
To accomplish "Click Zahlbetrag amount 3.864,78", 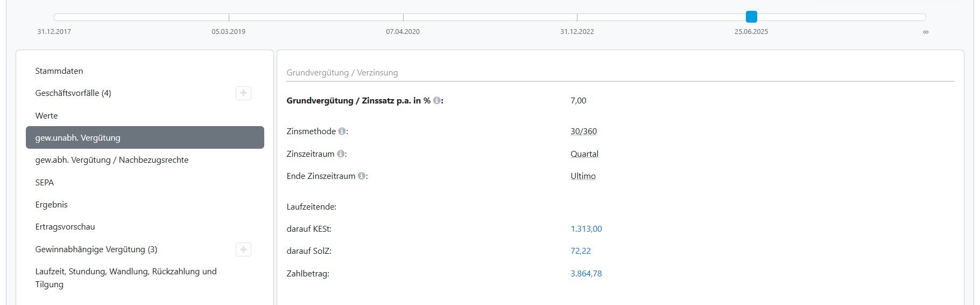I will [x=586, y=274].
